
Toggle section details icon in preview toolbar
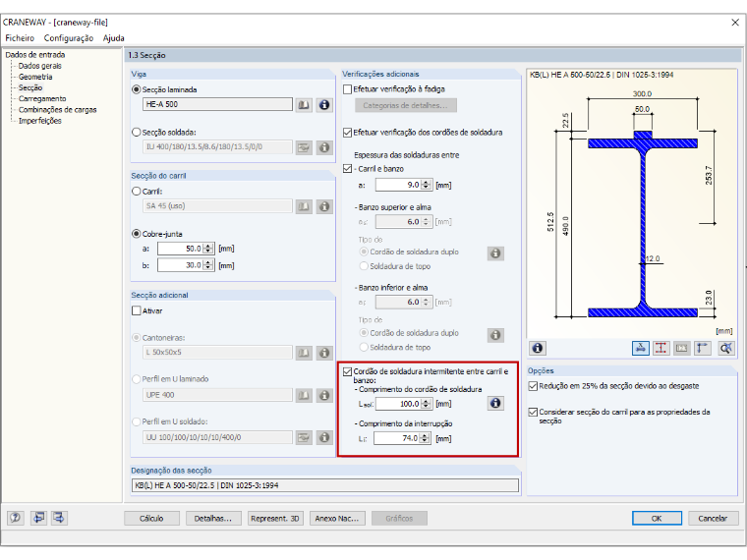(682, 348)
